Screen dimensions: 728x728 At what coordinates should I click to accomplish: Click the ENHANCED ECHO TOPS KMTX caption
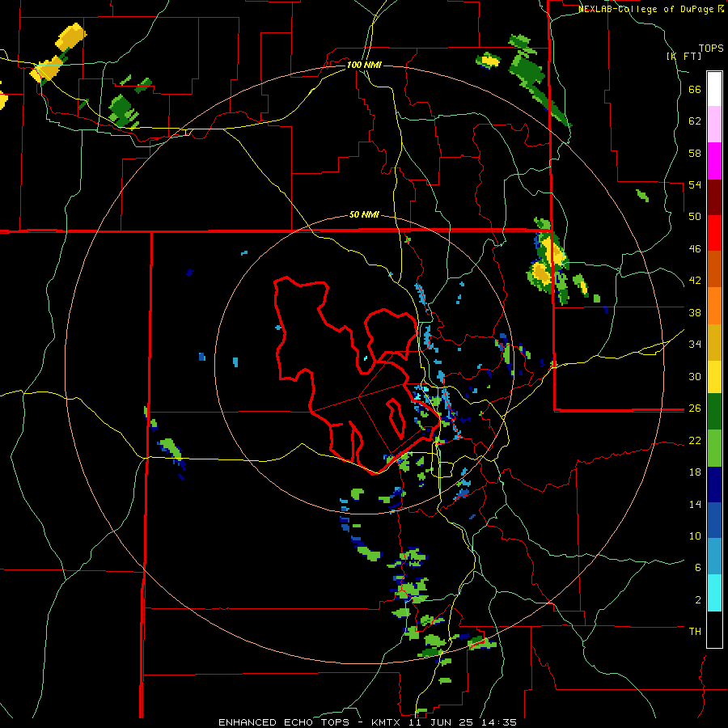pos(367,722)
